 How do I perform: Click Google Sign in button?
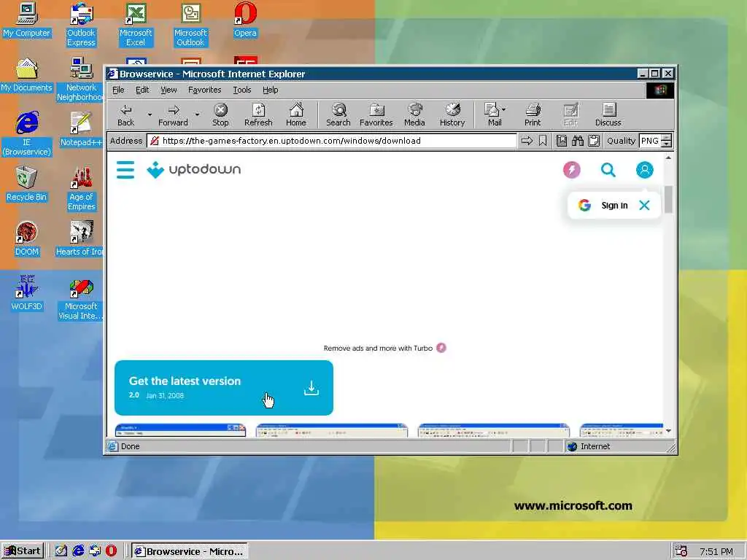(603, 205)
